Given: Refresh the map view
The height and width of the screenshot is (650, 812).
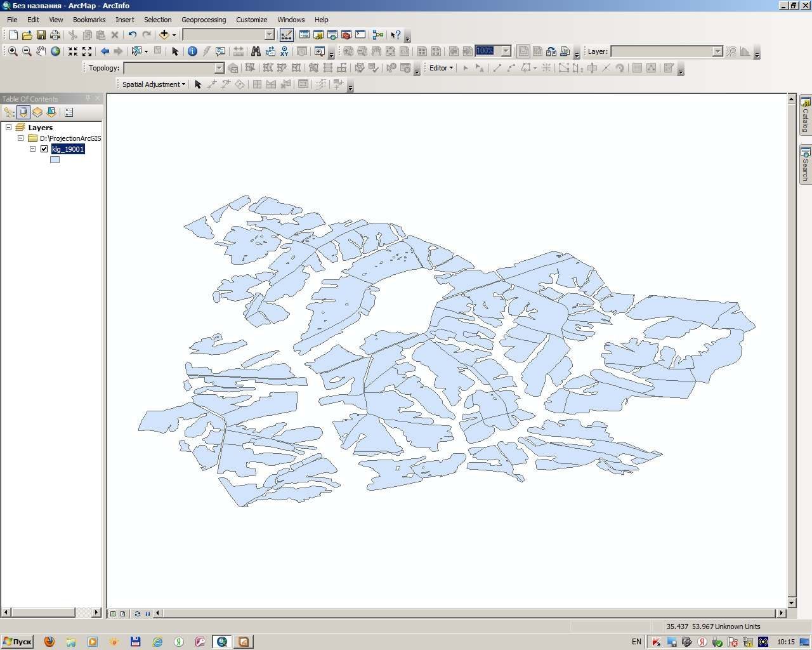Looking at the screenshot, I should [x=137, y=614].
